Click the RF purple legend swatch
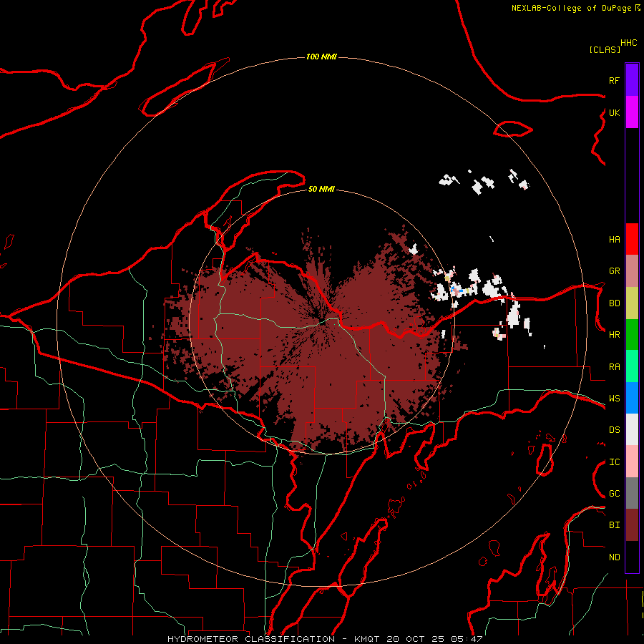The image size is (644, 644). coord(632,80)
